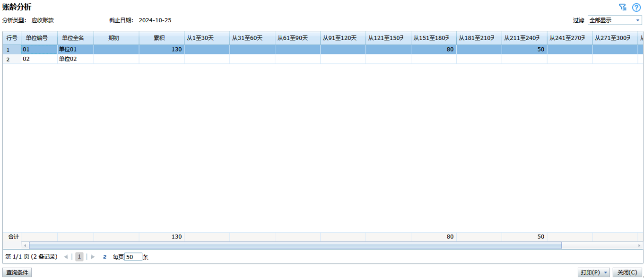
Task: Click the 查询条件 button
Action: [x=17, y=272]
